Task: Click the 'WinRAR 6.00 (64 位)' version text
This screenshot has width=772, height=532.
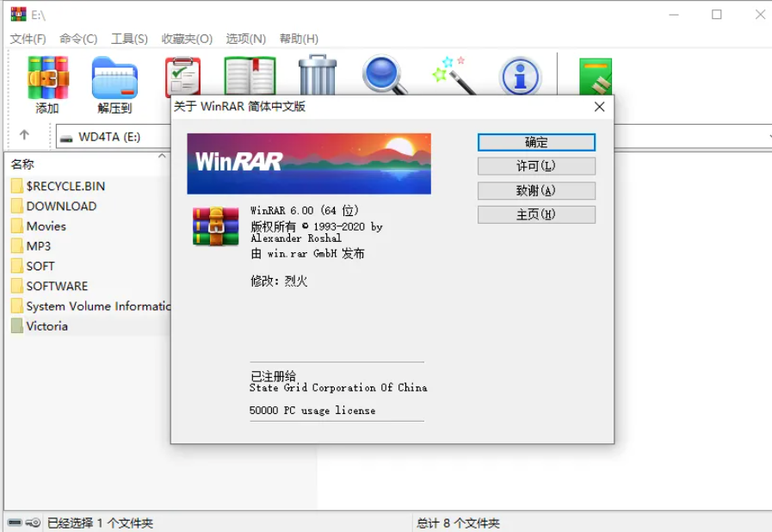Action: click(305, 210)
